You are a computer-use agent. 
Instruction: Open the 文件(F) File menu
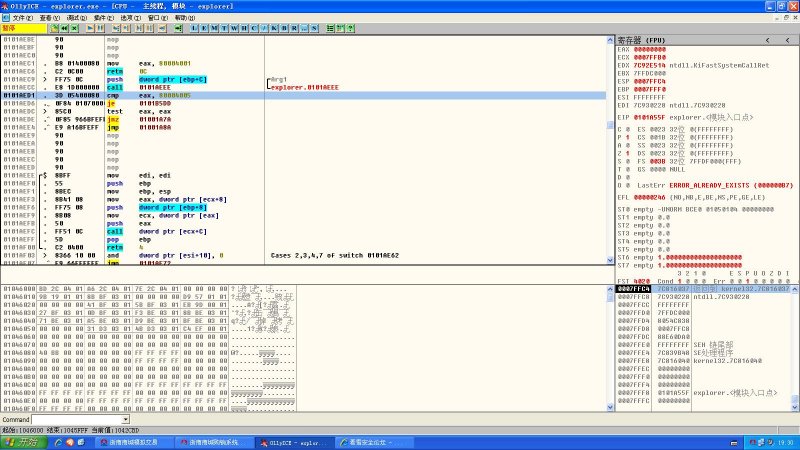tap(22, 18)
